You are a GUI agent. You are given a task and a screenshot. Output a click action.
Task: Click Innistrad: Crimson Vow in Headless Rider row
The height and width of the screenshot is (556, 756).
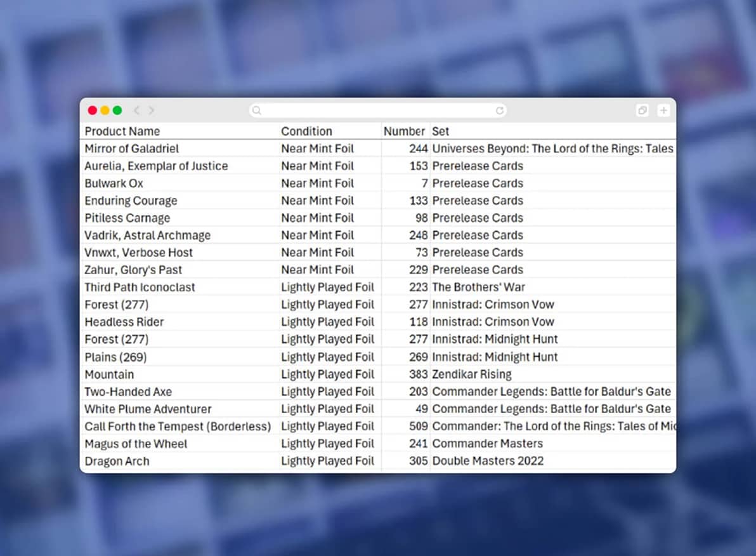click(493, 322)
